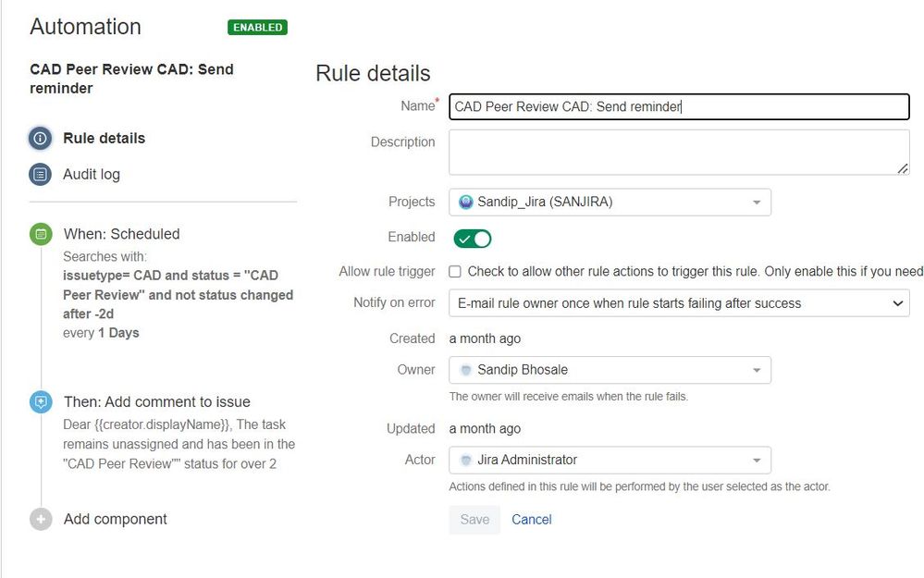Click the 'Searches with:' label
The image size is (924, 578).
[105, 257]
